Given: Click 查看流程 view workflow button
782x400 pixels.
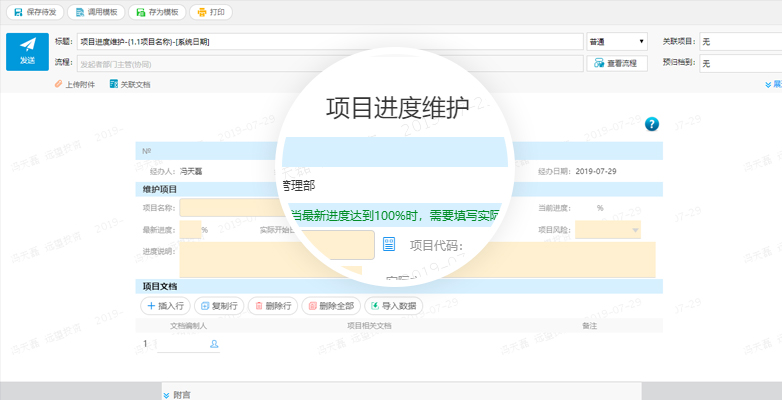Looking at the screenshot, I should (x=615, y=63).
